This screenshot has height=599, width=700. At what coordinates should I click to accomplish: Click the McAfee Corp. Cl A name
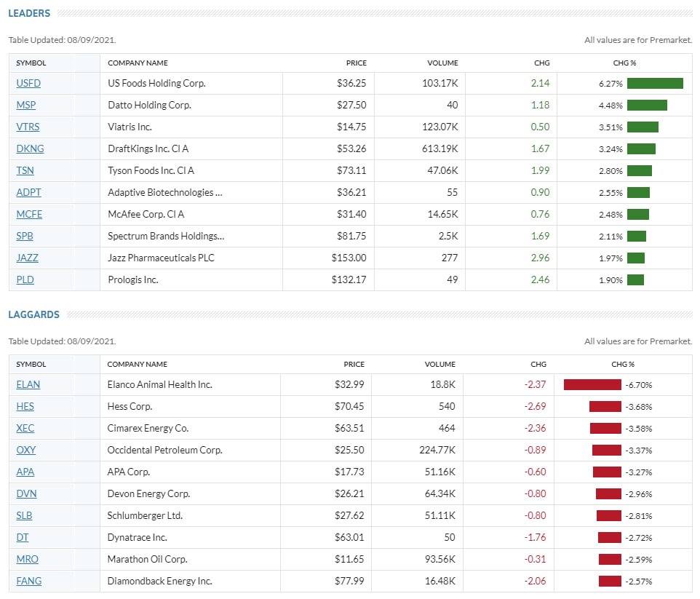(x=146, y=215)
